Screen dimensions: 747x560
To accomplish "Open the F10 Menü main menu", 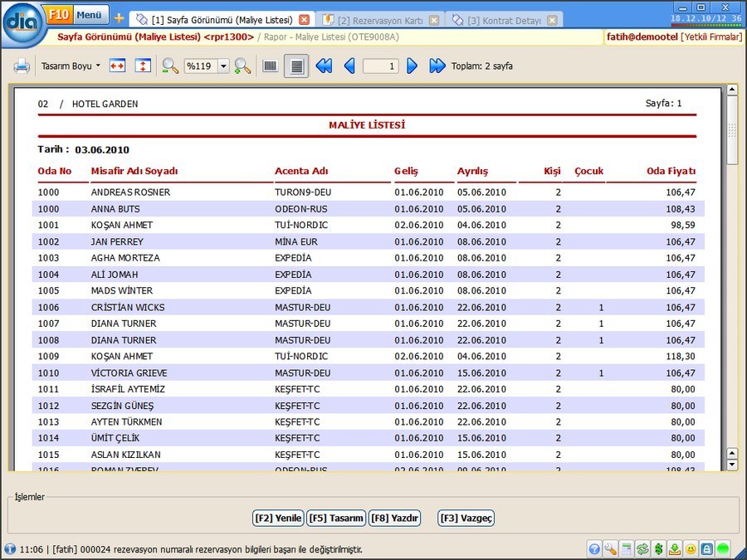I will click(76, 15).
